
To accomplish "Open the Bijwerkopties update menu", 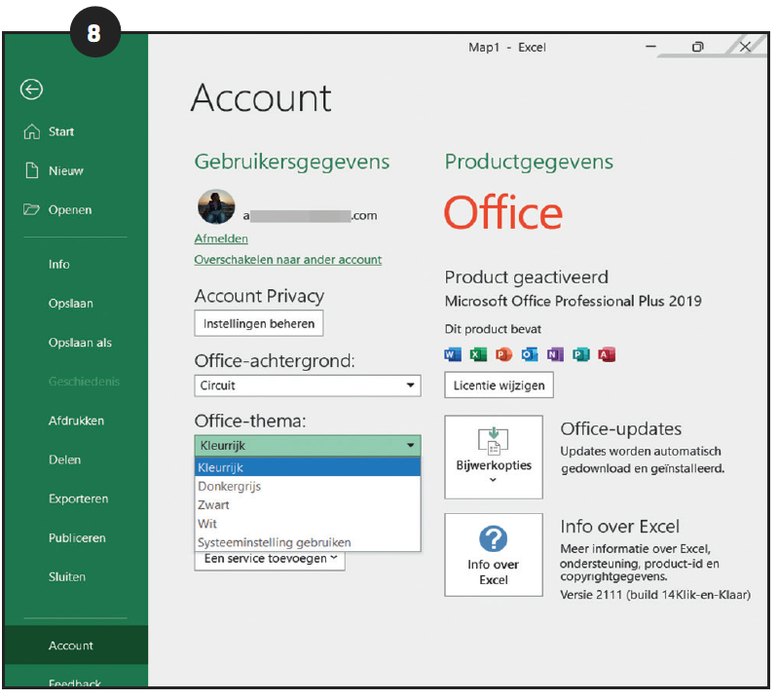I will (x=494, y=458).
